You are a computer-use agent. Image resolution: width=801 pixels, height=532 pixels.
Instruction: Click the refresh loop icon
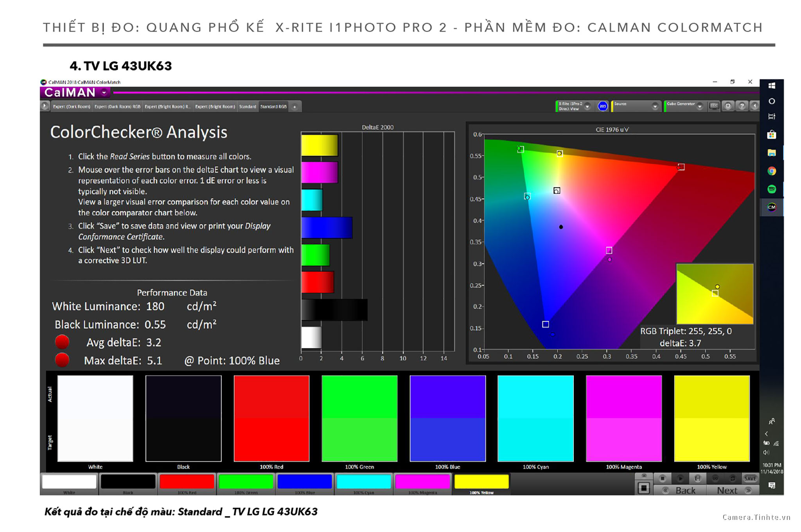[x=733, y=478]
